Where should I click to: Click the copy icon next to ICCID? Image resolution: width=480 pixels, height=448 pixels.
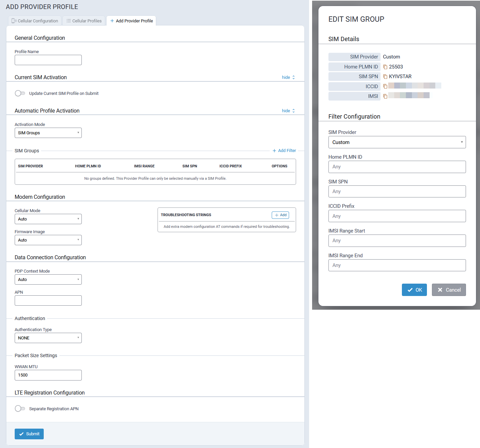point(385,87)
